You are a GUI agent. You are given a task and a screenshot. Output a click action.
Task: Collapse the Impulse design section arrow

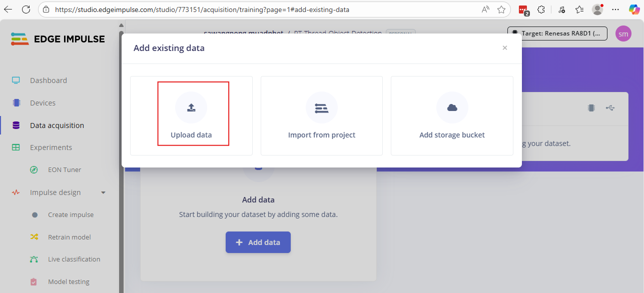coord(104,192)
